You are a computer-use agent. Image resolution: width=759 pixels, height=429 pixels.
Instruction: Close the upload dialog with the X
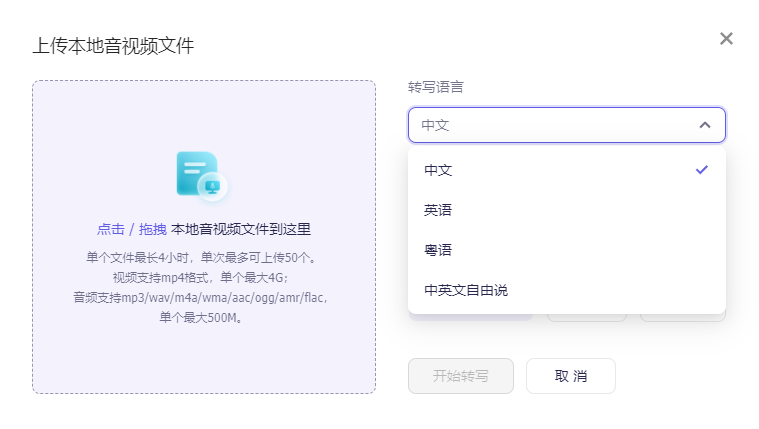(727, 39)
